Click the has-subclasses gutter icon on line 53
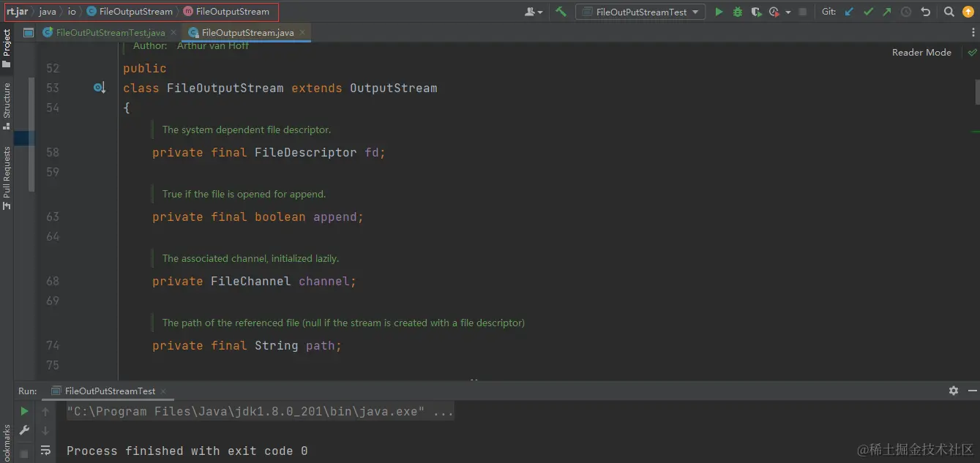 pos(100,88)
